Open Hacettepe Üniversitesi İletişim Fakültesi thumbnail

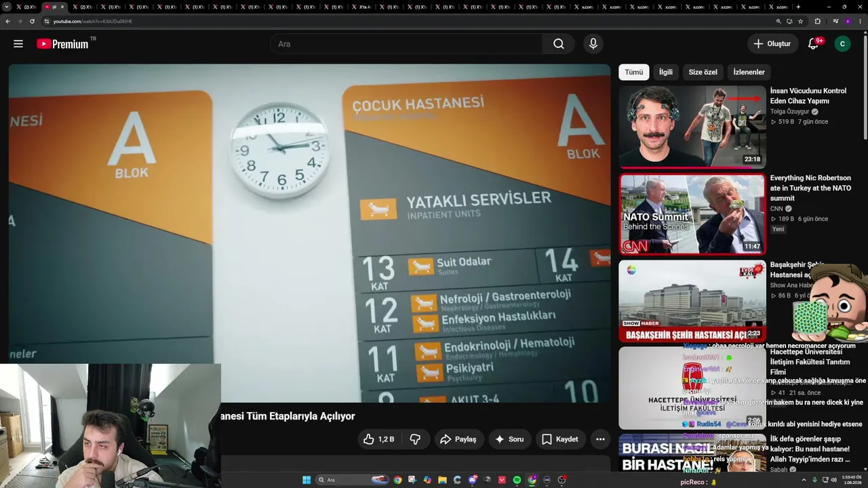click(x=692, y=388)
